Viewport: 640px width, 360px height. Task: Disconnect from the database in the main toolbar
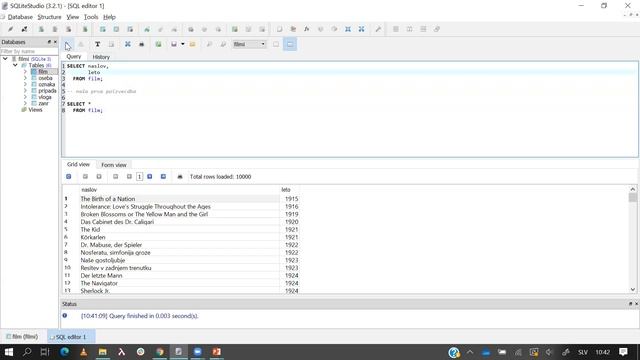pos(24,29)
